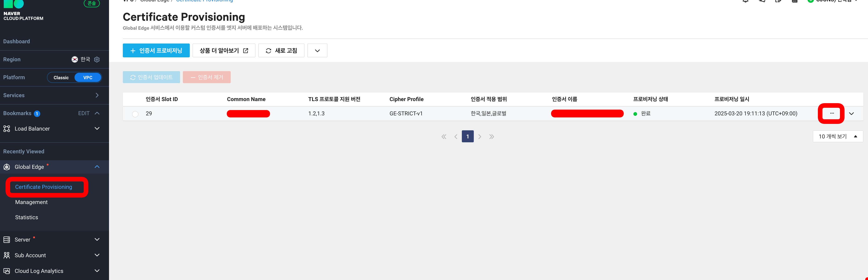Click the Cloud Log Analytics icon
Viewport: 868px width, 280px height.
point(7,271)
